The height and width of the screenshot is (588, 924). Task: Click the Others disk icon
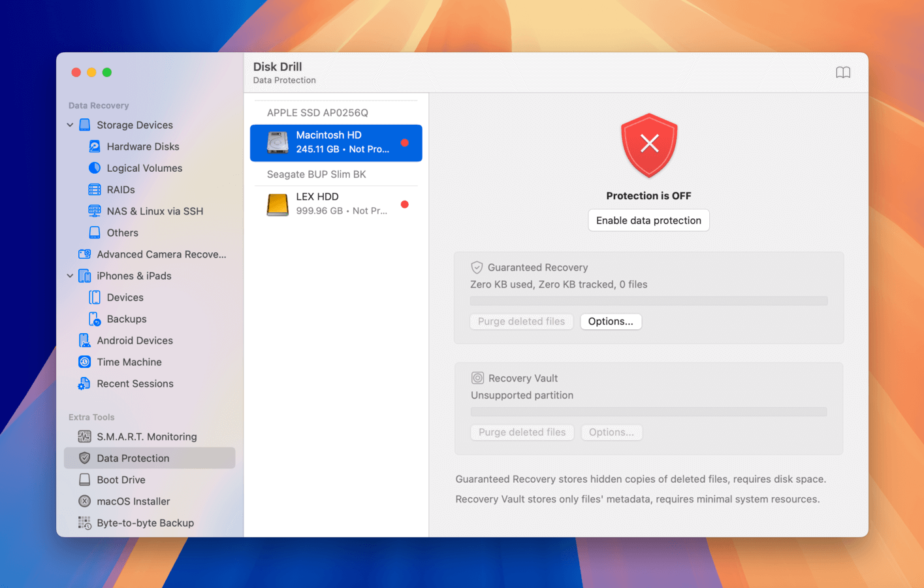click(x=95, y=233)
